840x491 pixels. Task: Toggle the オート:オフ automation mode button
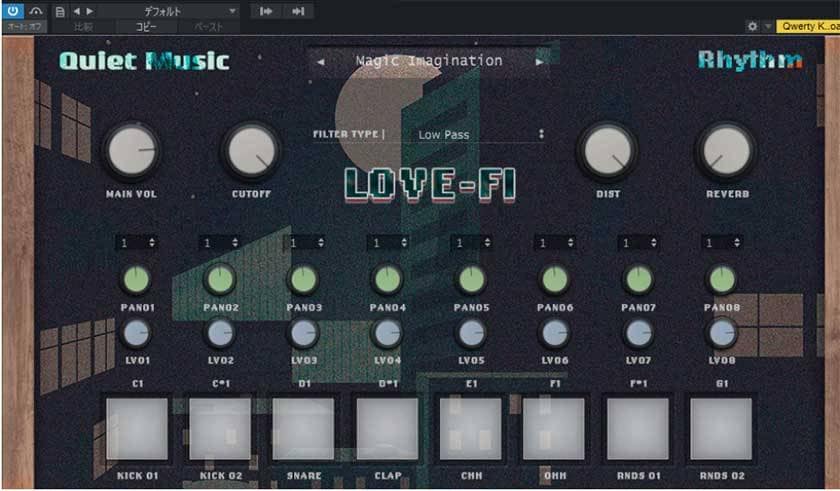pyautogui.click(x=23, y=27)
